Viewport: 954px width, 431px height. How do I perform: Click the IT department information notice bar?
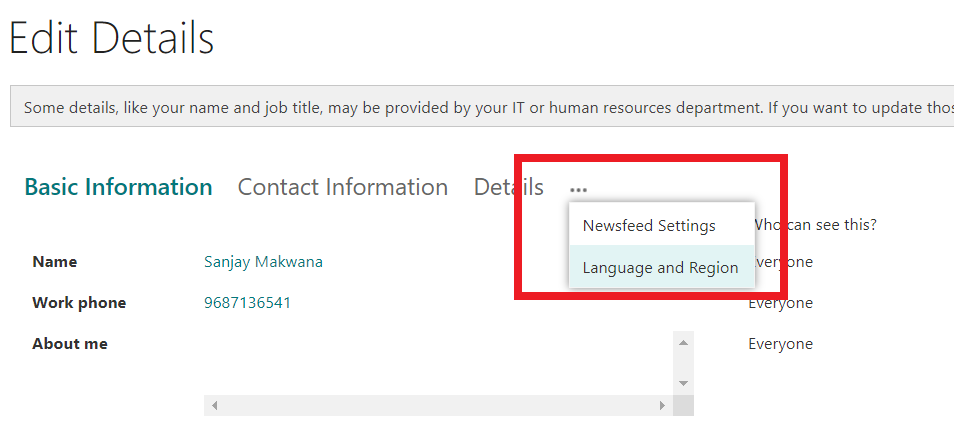coord(482,107)
